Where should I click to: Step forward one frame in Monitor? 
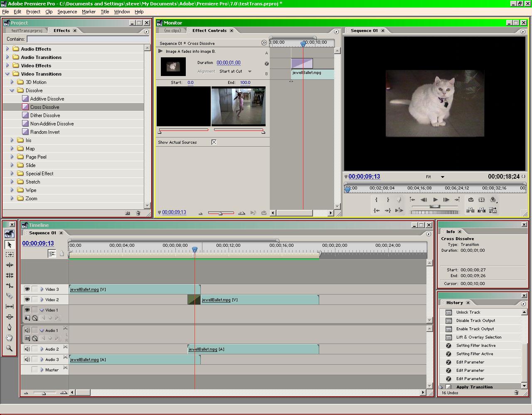click(446, 200)
